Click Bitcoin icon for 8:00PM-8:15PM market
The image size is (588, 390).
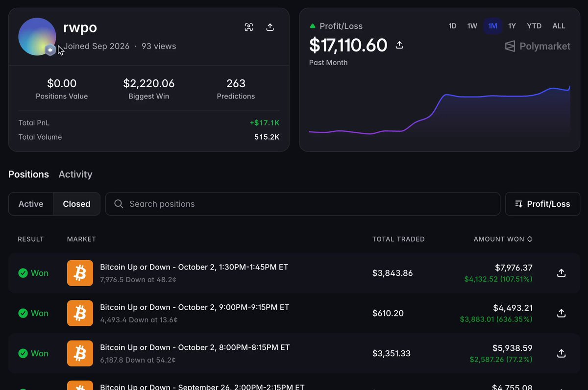click(x=80, y=353)
